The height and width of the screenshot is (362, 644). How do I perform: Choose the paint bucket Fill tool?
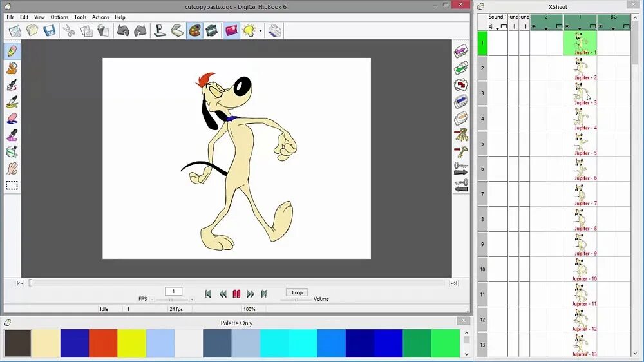click(12, 68)
